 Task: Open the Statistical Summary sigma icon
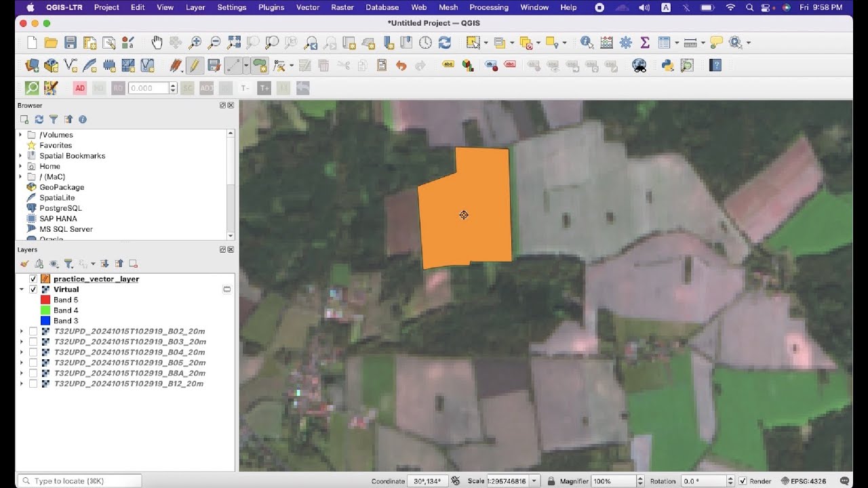645,43
